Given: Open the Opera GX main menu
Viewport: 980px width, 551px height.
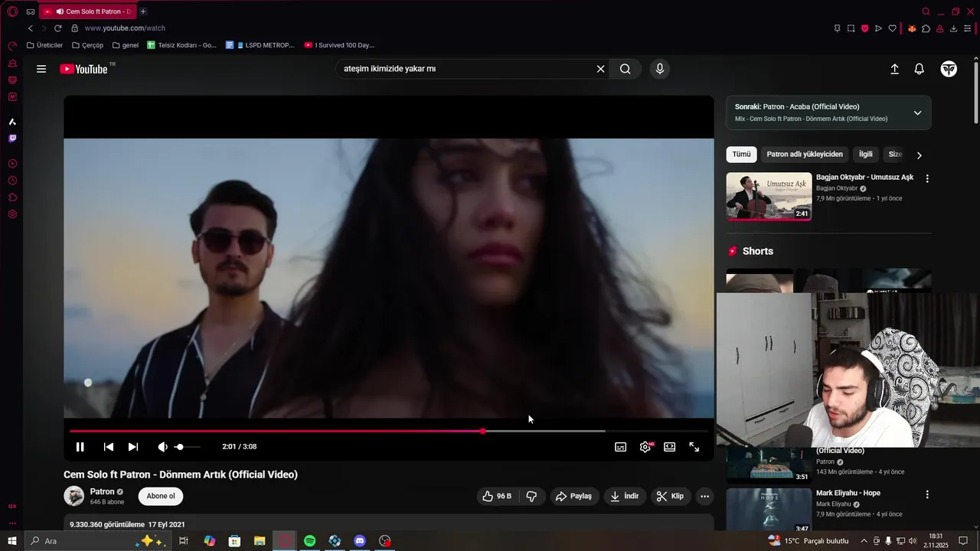Looking at the screenshot, I should coord(12,11).
